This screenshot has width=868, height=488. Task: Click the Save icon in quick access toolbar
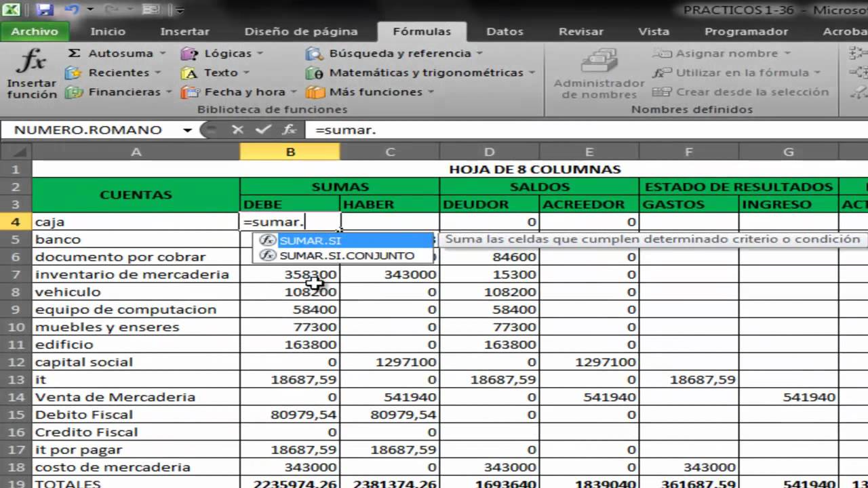(45, 10)
